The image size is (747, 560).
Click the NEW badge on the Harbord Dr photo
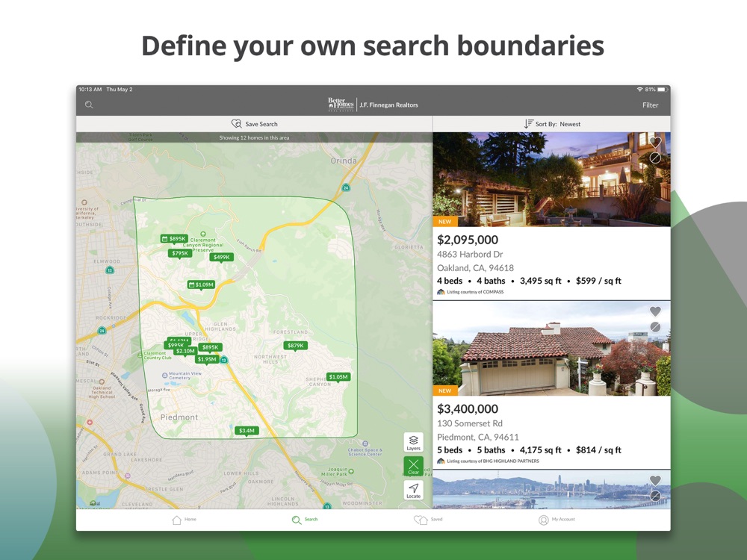pyautogui.click(x=445, y=222)
